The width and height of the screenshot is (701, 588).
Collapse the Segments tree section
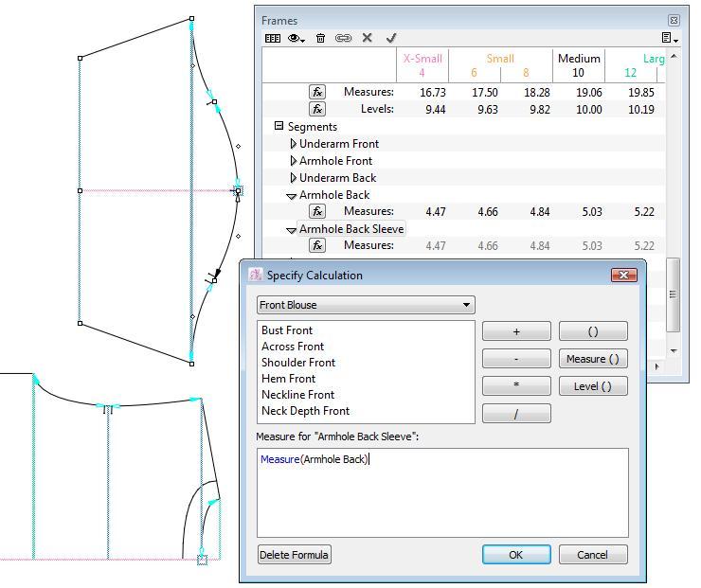click(x=279, y=126)
